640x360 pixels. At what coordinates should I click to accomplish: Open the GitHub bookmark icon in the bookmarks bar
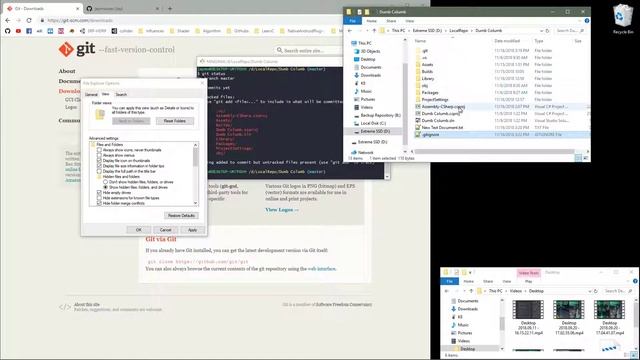(x=7, y=31)
